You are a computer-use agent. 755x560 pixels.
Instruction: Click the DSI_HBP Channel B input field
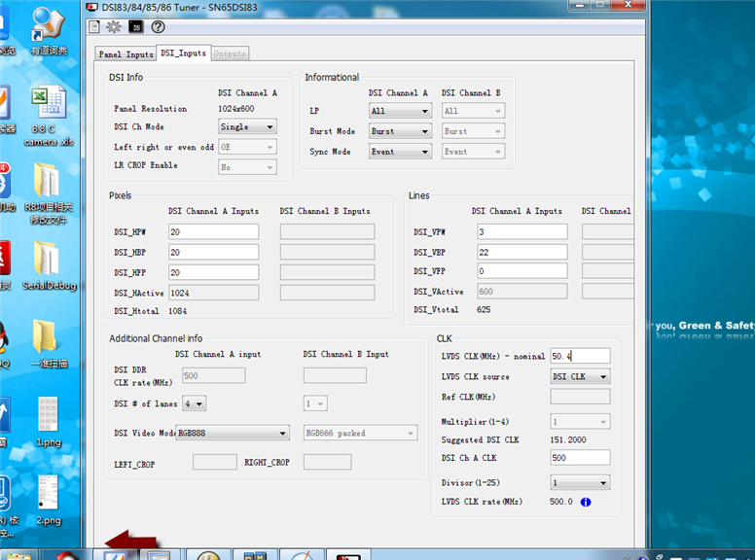point(328,252)
